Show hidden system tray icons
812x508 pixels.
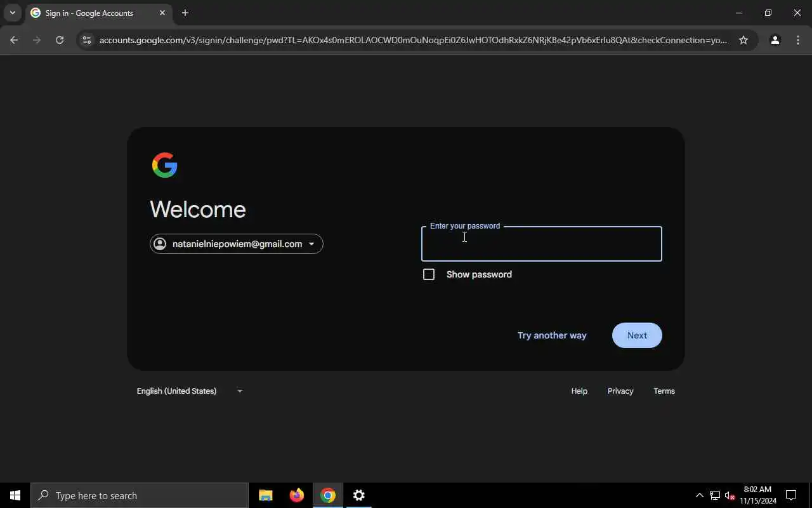pos(699,495)
